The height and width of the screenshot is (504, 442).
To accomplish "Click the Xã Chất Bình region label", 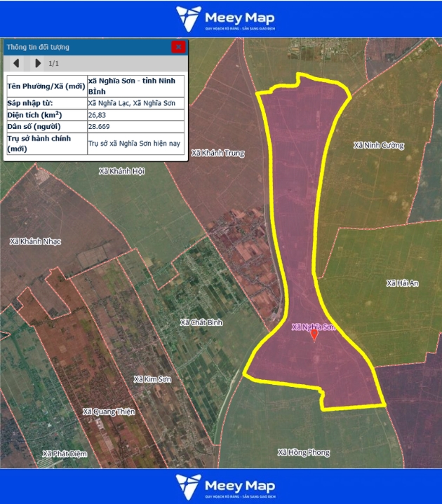I will click(201, 322).
